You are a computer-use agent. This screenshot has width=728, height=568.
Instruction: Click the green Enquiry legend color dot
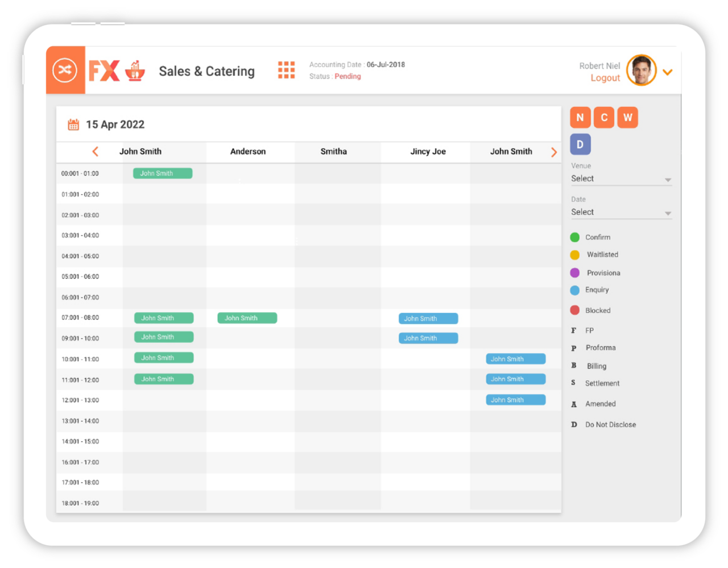pyautogui.click(x=575, y=290)
